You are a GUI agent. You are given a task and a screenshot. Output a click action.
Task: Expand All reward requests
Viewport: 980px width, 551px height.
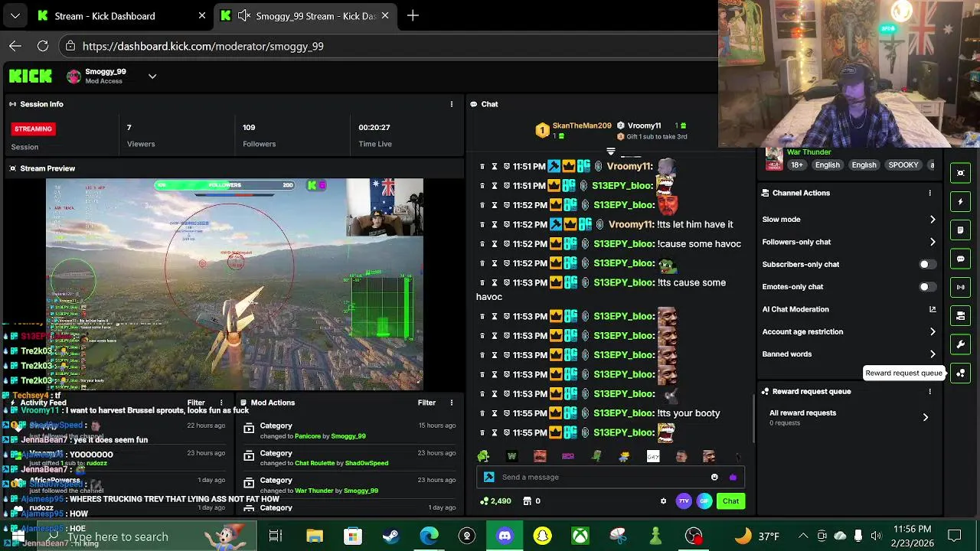pos(849,417)
